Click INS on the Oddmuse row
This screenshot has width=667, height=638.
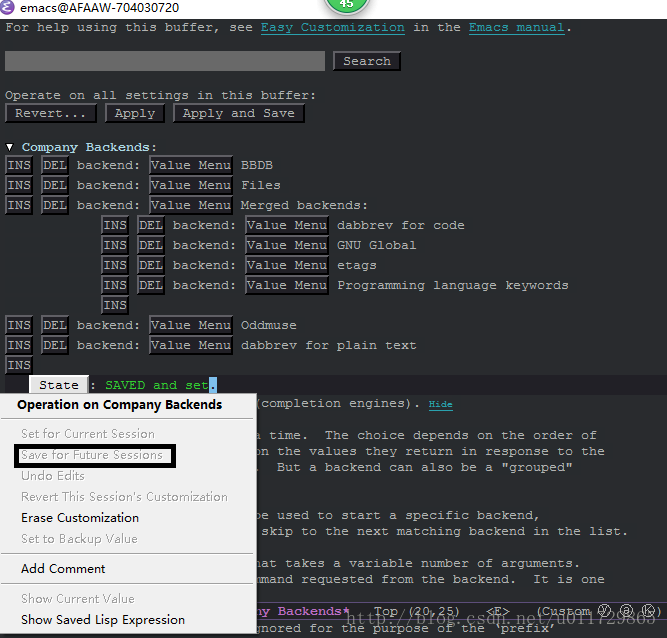pos(19,325)
